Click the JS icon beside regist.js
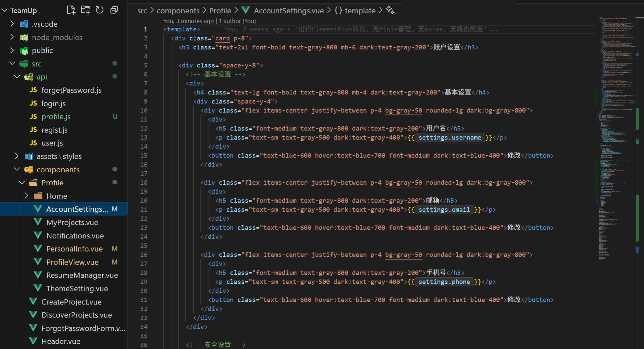The height and width of the screenshot is (349, 644). [x=33, y=130]
